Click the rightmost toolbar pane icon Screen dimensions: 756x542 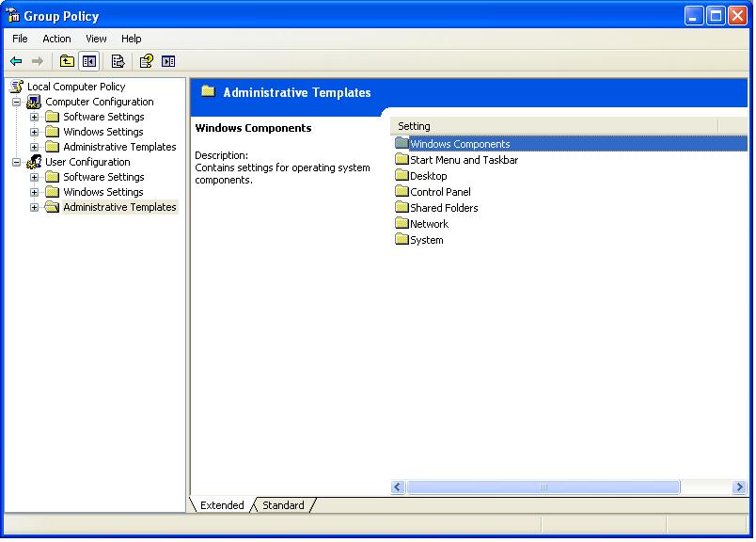pyautogui.click(x=169, y=60)
